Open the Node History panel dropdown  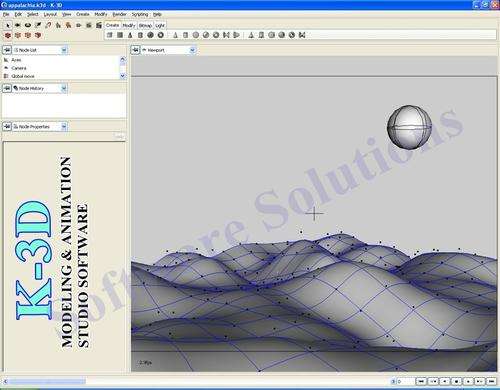pyautogui.click(x=64, y=88)
